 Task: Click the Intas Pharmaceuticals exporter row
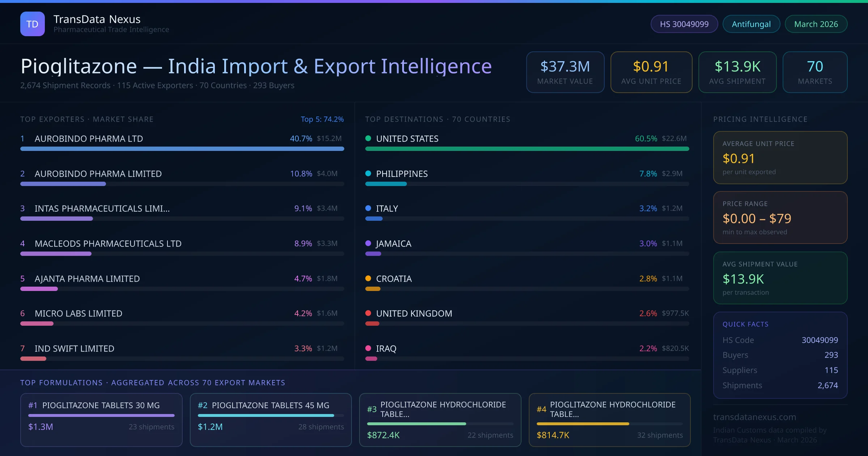coord(102,208)
